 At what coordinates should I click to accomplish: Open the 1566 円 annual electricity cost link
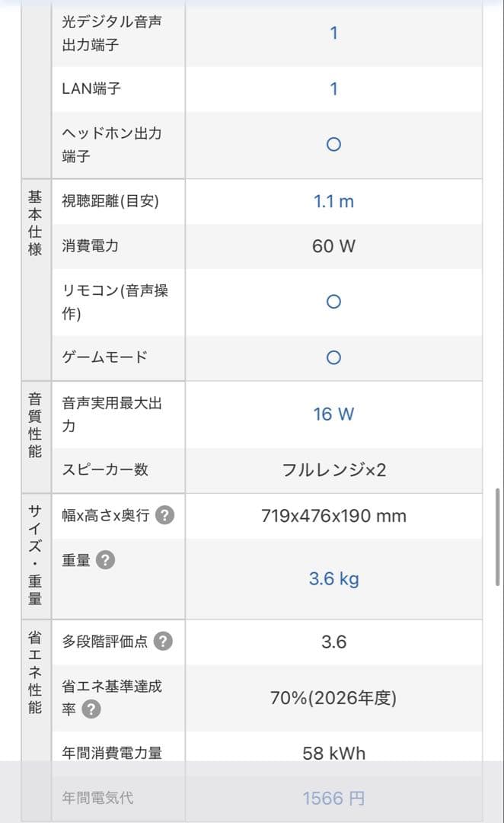point(333,798)
